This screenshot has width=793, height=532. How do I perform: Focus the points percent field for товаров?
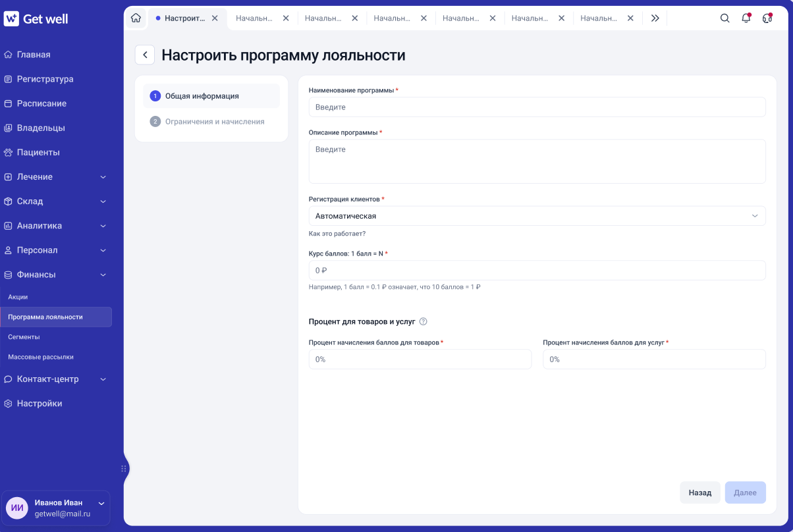pyautogui.click(x=420, y=359)
